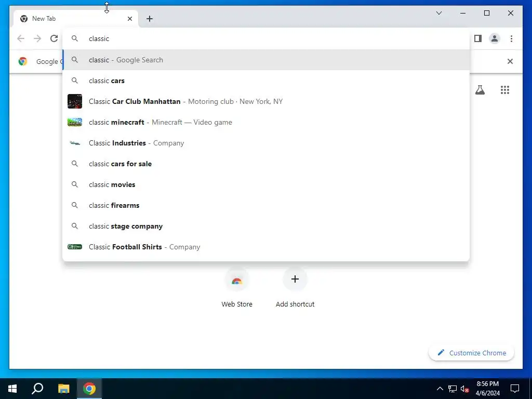Click Chrome icon in taskbar
The width and height of the screenshot is (532, 399).
tap(89, 389)
